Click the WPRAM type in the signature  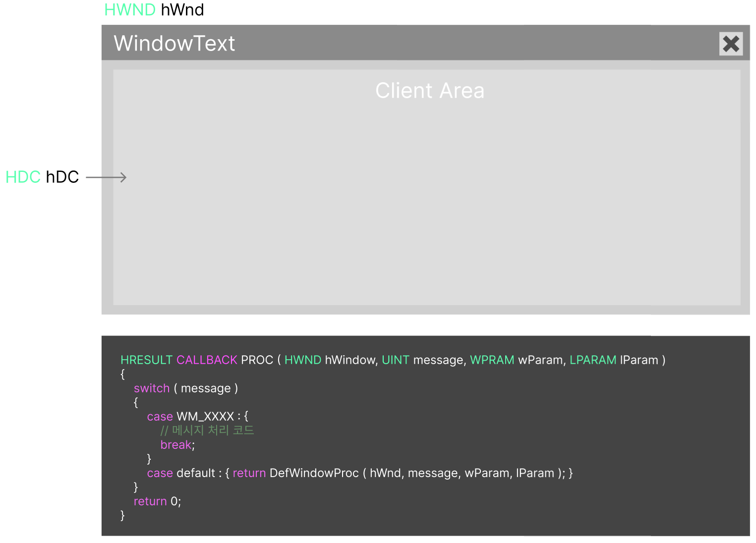492,360
